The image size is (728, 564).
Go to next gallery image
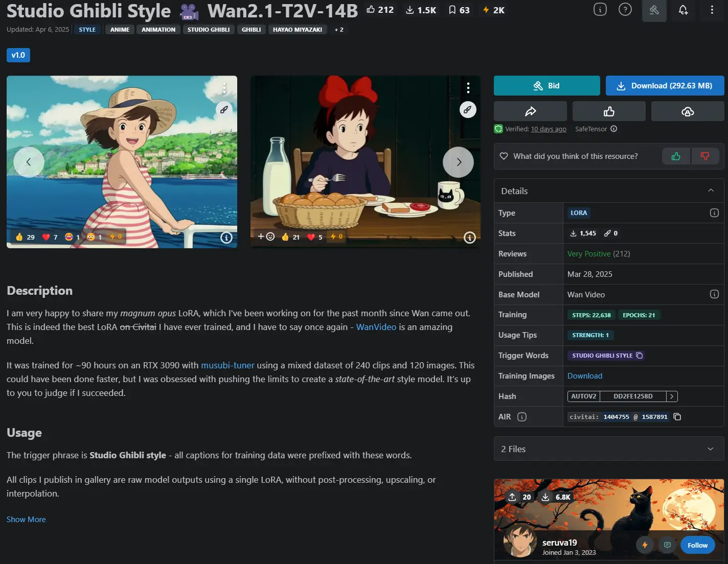point(458,162)
